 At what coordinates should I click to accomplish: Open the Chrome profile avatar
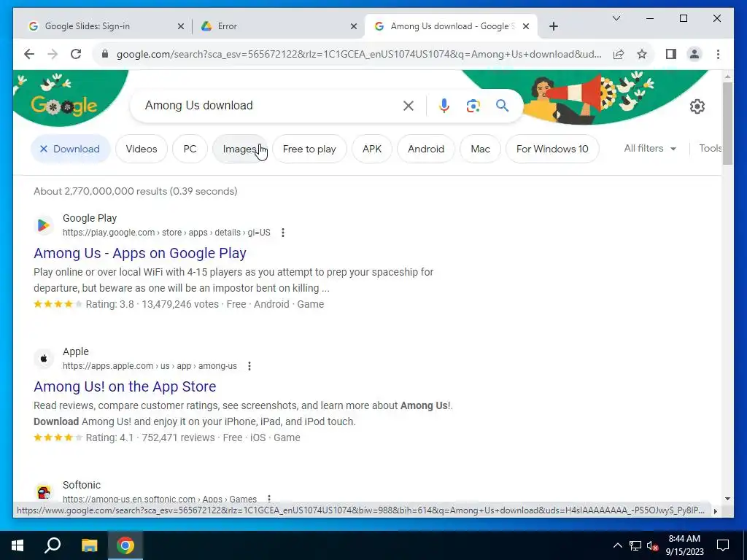694,54
